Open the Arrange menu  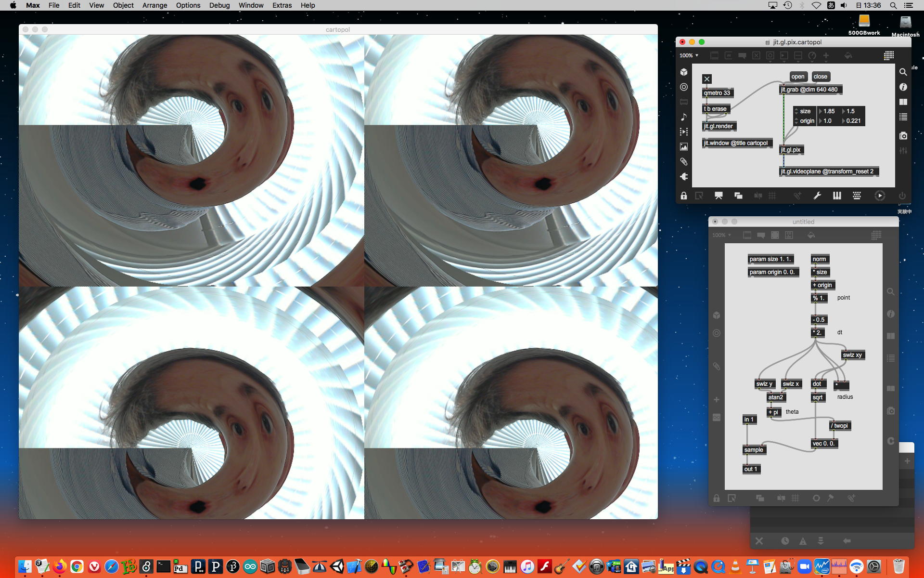point(154,5)
